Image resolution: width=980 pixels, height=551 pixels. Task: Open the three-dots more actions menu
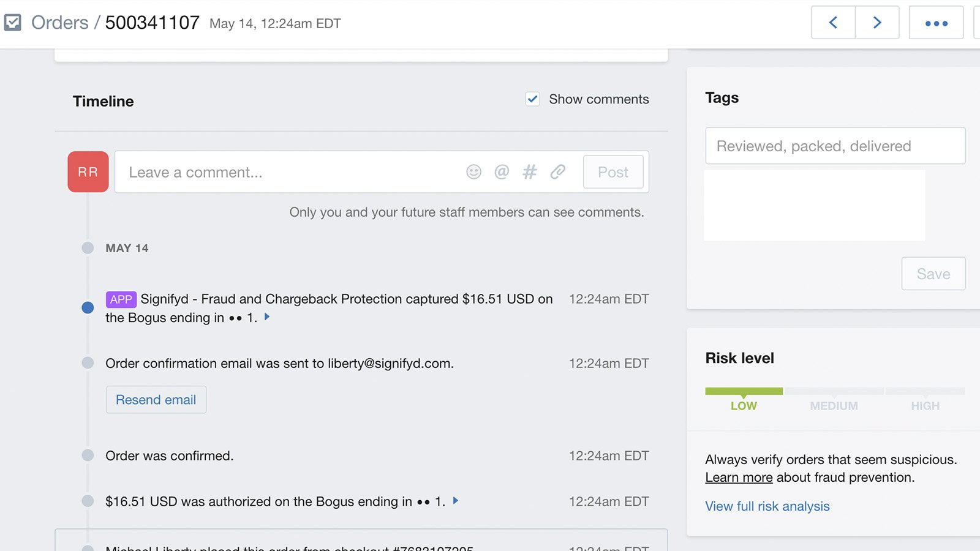(x=936, y=23)
